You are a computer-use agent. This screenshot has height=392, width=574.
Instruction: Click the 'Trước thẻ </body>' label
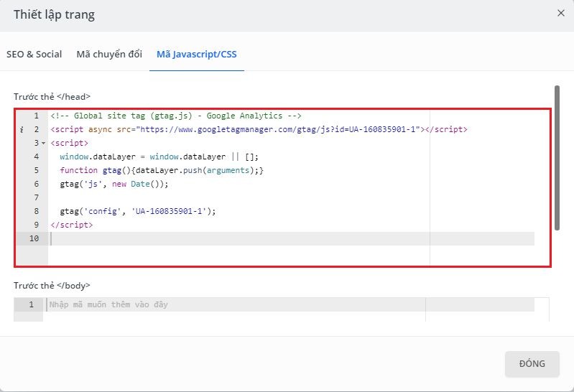[52, 285]
